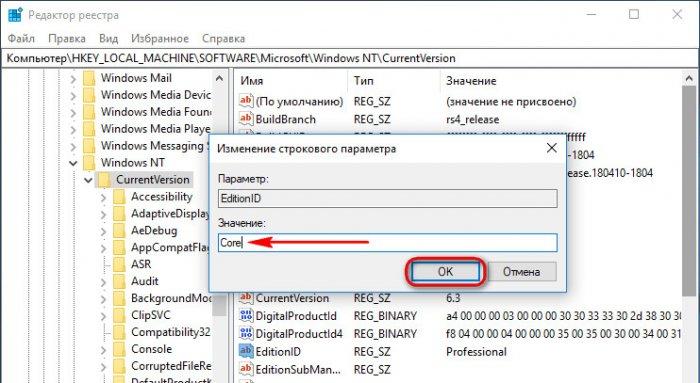The image size is (700, 383).
Task: Select the CorruptedFileRecovery folder icon
Action: click(119, 366)
